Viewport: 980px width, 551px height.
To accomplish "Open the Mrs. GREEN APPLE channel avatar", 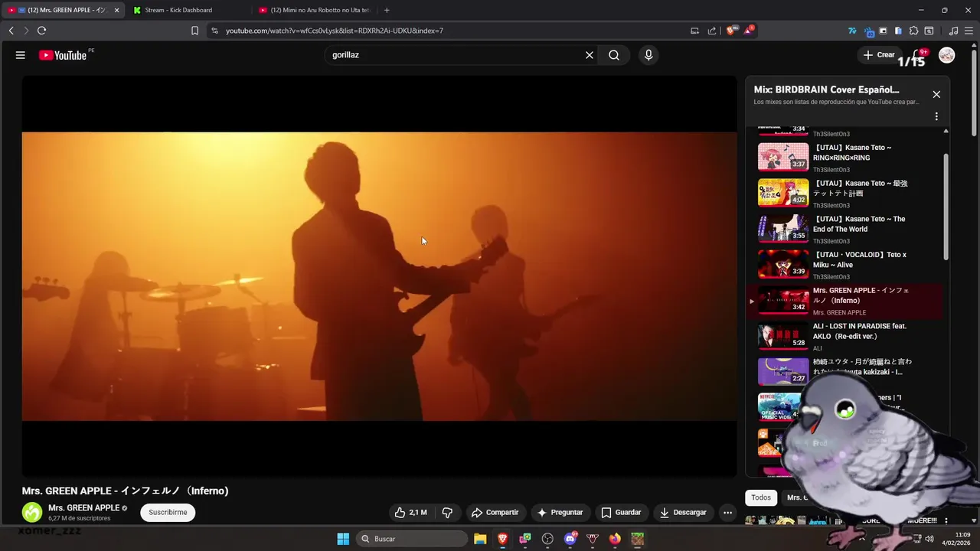I will 32,513.
